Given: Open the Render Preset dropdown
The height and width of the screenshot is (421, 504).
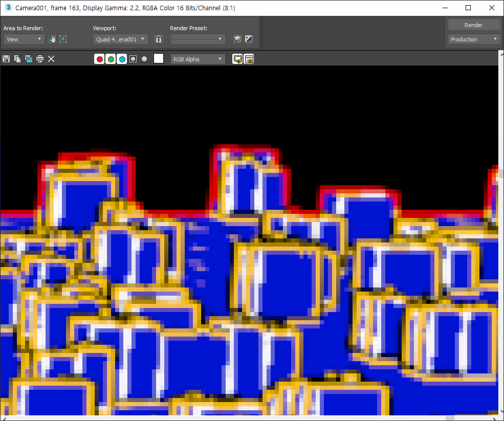Looking at the screenshot, I should pos(198,39).
